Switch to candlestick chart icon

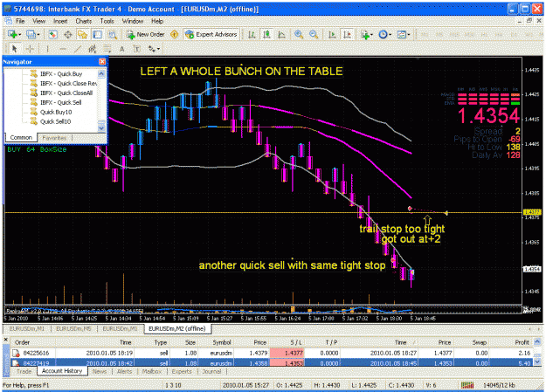266,34
